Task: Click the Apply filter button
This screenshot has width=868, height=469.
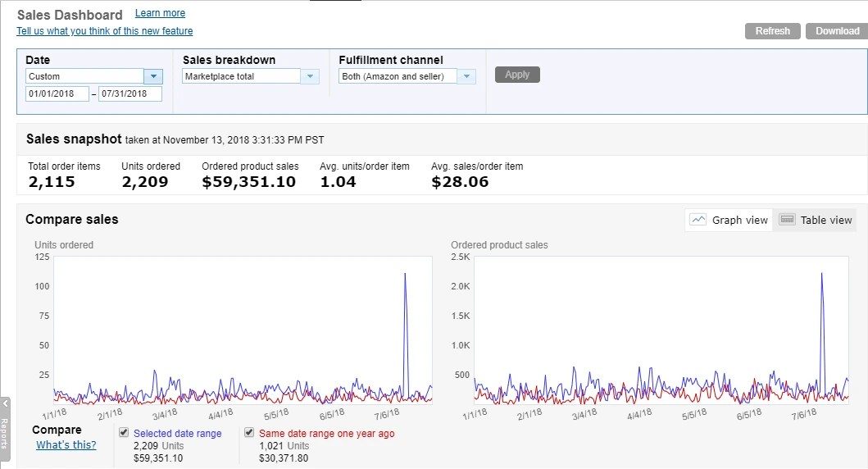Action: [x=517, y=75]
